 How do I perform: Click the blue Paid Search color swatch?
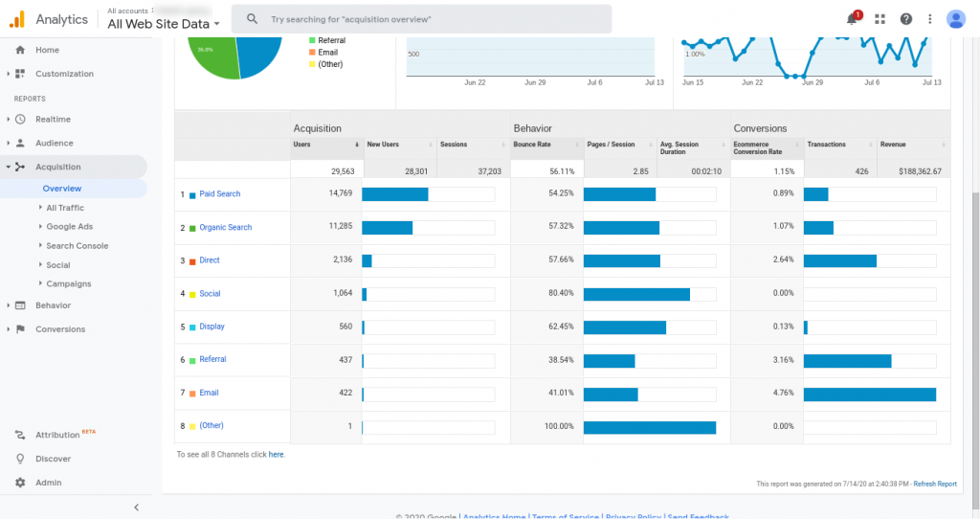coord(192,195)
